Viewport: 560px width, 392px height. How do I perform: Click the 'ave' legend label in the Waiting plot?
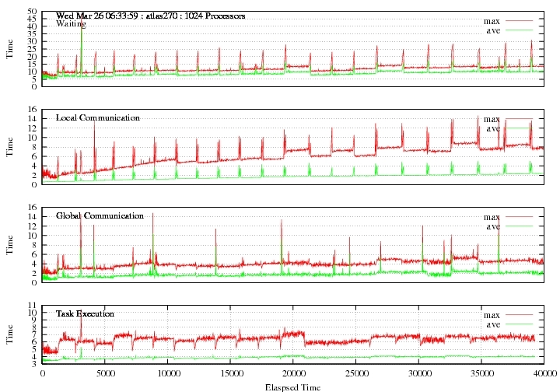(493, 30)
